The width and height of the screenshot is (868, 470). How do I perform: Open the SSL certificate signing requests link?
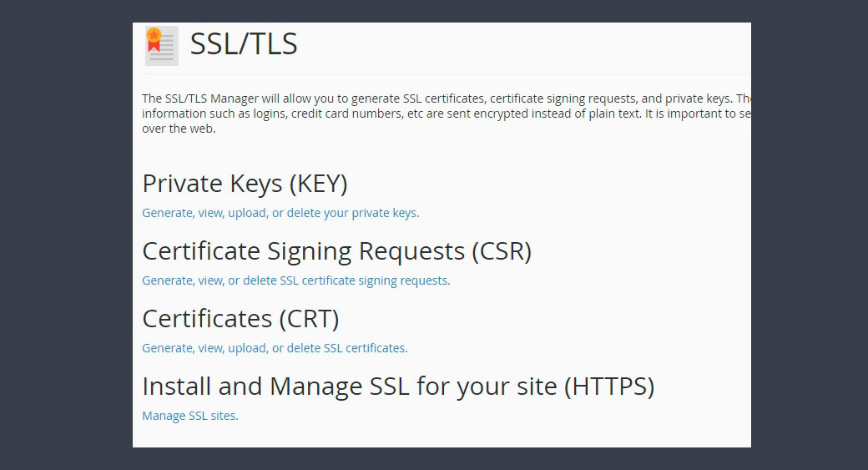coord(295,280)
